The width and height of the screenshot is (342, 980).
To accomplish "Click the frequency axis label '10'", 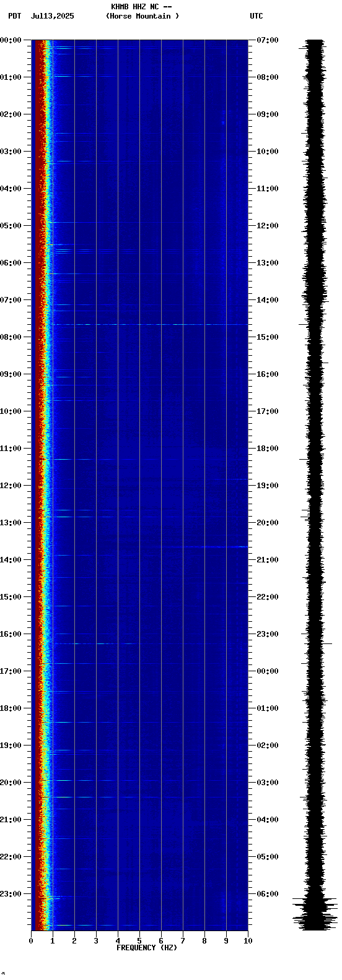I will pos(248,941).
